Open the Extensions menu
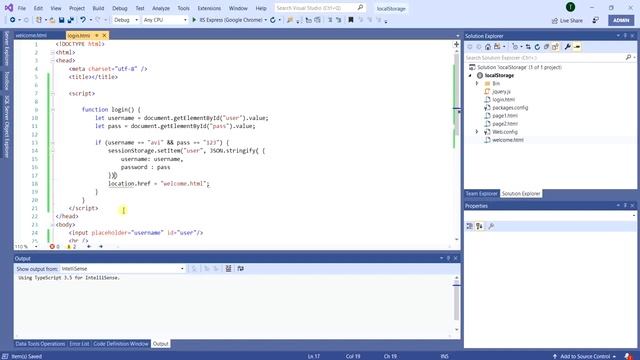This screenshot has height=360, width=640. 209,8
